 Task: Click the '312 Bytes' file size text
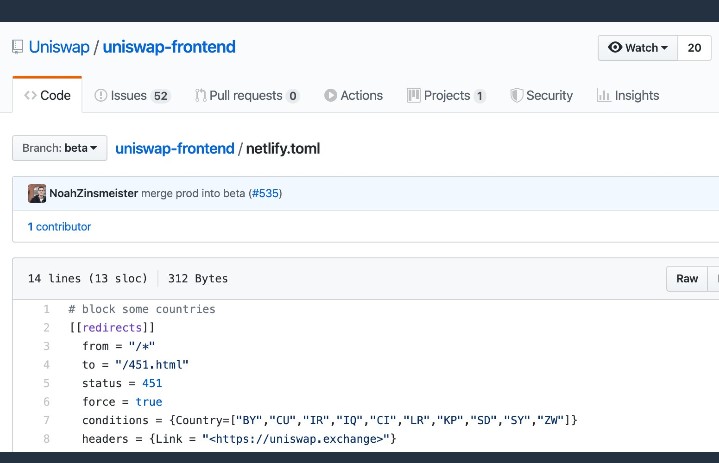[198, 279]
